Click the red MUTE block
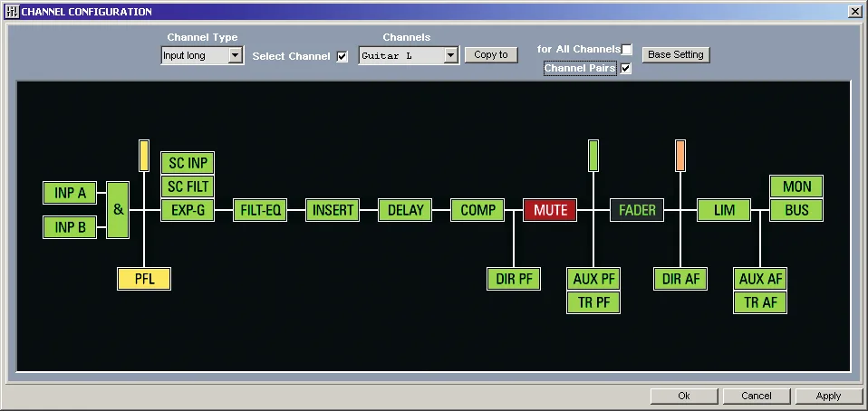This screenshot has width=868, height=411. [550, 210]
